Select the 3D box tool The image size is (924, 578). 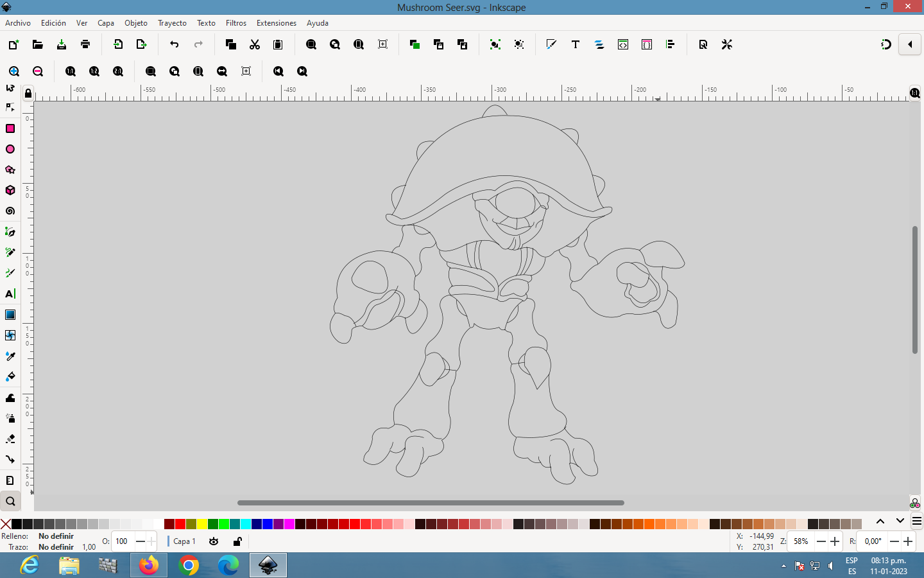click(x=10, y=190)
